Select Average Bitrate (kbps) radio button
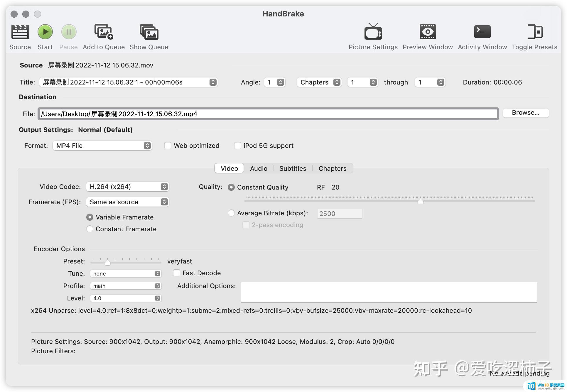Viewport: 567px width, 392px height. coord(231,213)
